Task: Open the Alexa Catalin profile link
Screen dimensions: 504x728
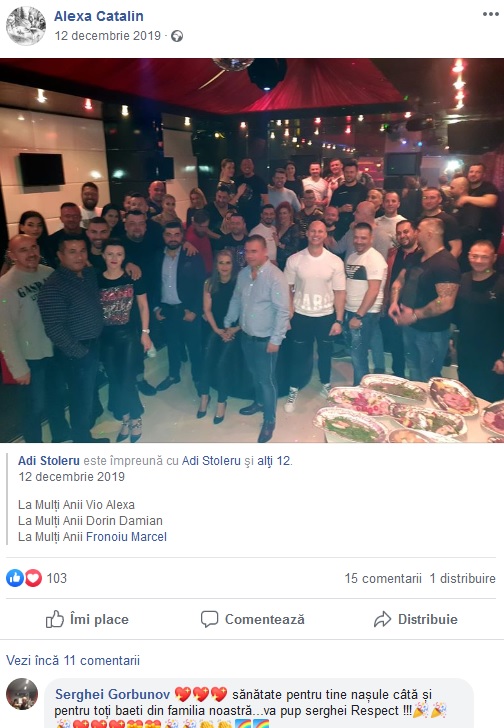Action: [x=99, y=16]
